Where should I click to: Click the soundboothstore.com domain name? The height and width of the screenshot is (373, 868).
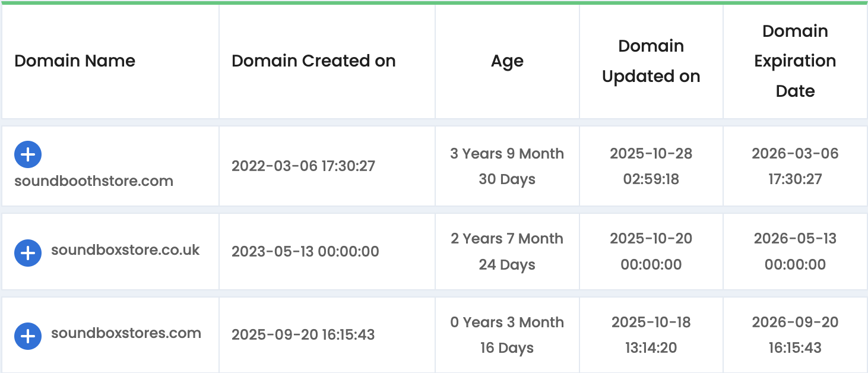(x=94, y=181)
